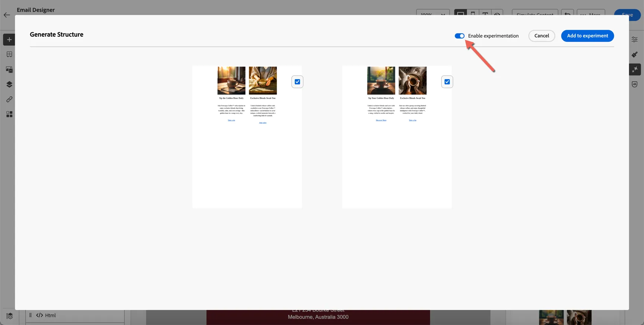Select the steaming mug by window thumbnail
Image resolution: width=644 pixels, height=325 pixels.
(x=231, y=81)
